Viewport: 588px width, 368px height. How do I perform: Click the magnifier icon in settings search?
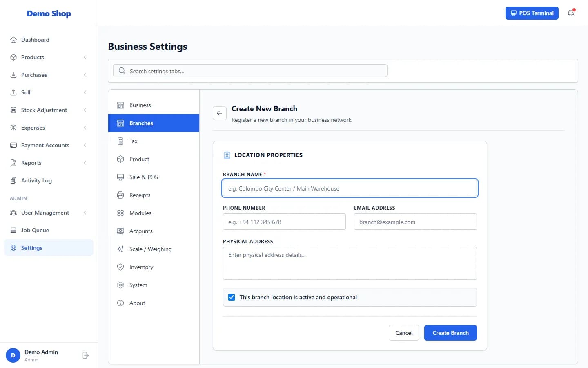122,71
